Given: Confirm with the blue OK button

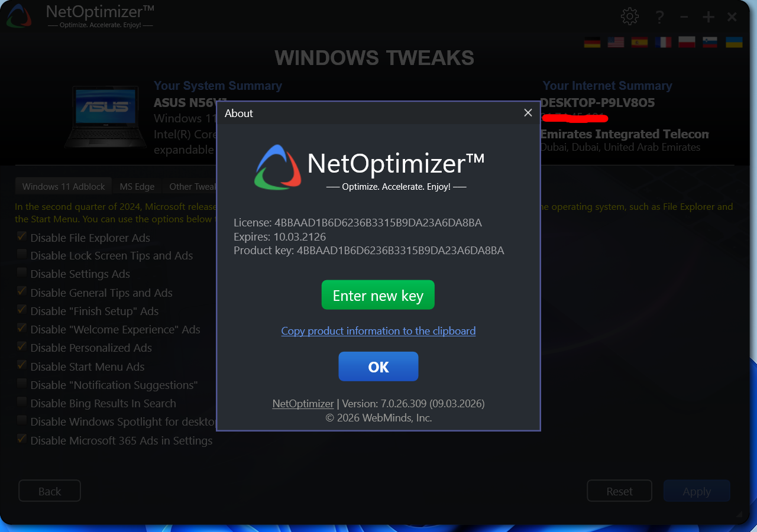Looking at the screenshot, I should [378, 366].
